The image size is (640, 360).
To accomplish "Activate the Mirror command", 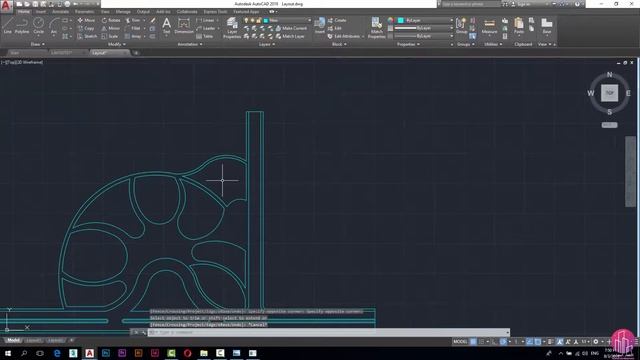I will [111, 28].
